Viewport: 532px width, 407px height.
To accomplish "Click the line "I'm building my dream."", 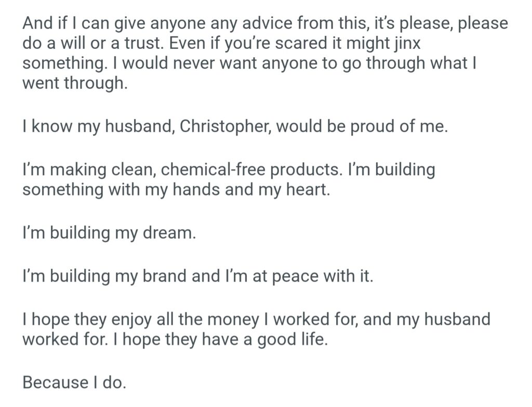I will click(109, 233).
